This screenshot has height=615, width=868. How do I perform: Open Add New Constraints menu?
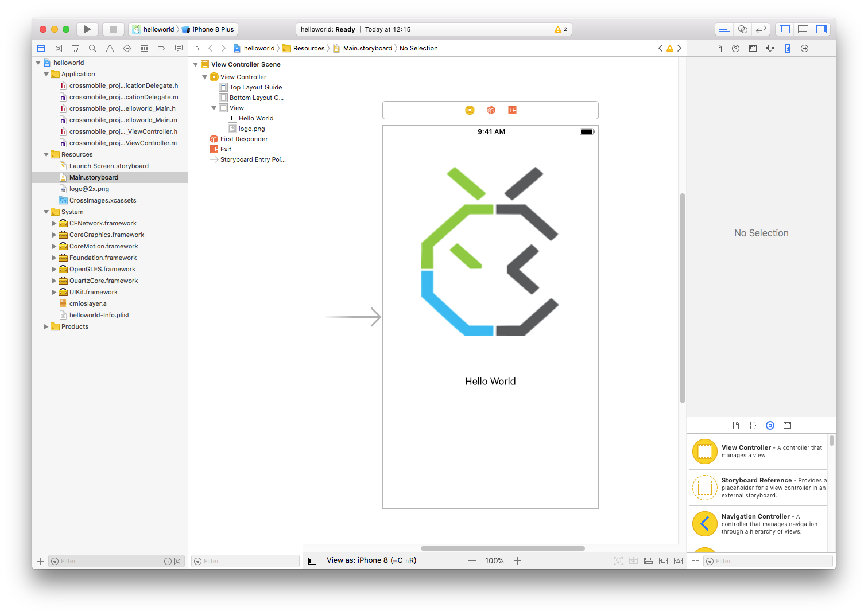[663, 561]
